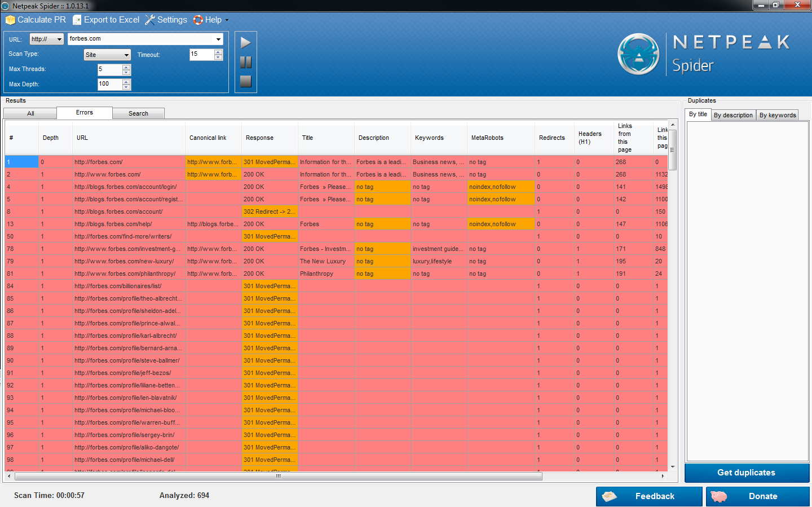Sort by the Description column header
812x507 pixels.
pos(382,138)
